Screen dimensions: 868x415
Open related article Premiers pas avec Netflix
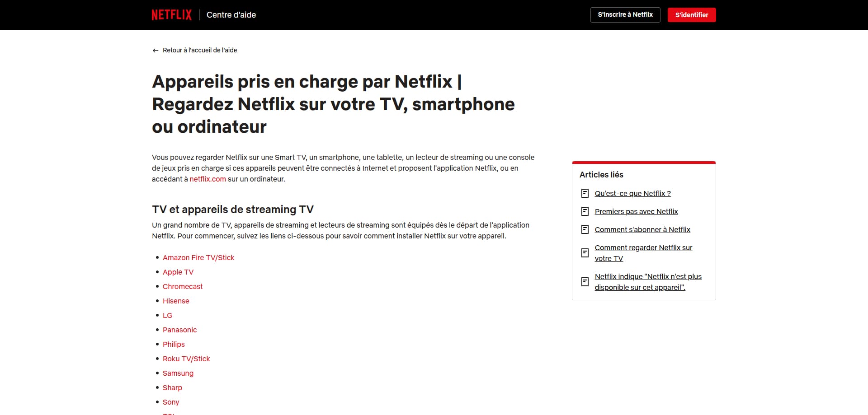[636, 211]
